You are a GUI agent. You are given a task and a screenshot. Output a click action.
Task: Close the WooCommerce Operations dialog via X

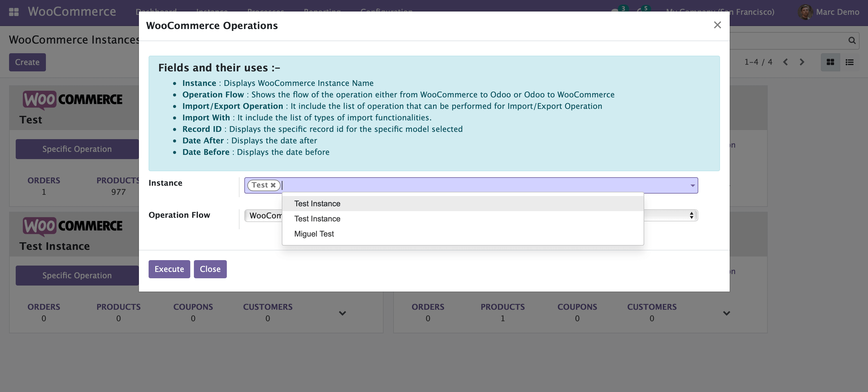717,25
